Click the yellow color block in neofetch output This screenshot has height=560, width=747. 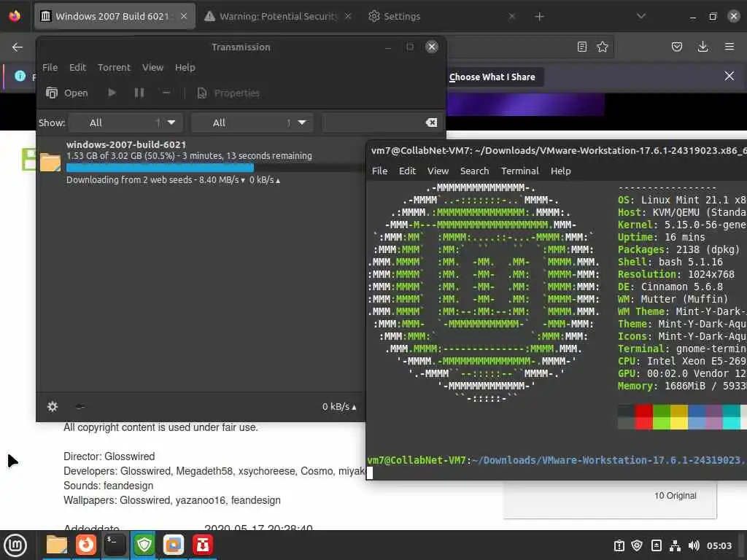(x=679, y=416)
